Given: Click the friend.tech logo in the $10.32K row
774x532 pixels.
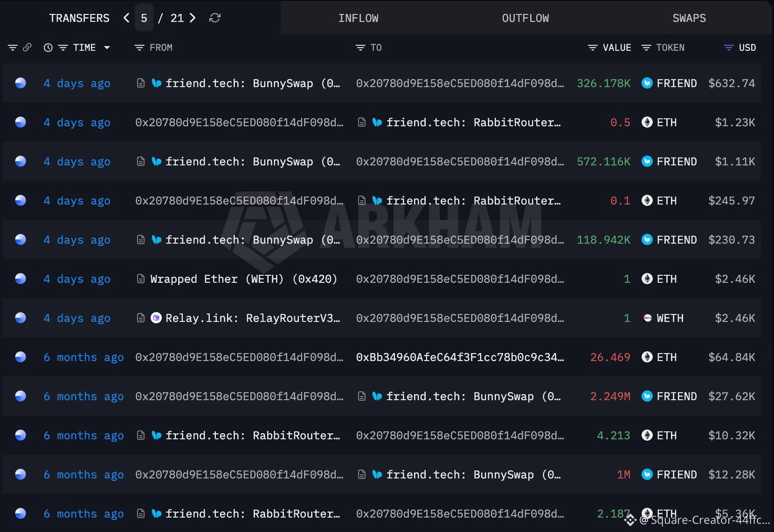Looking at the screenshot, I should tap(157, 435).
